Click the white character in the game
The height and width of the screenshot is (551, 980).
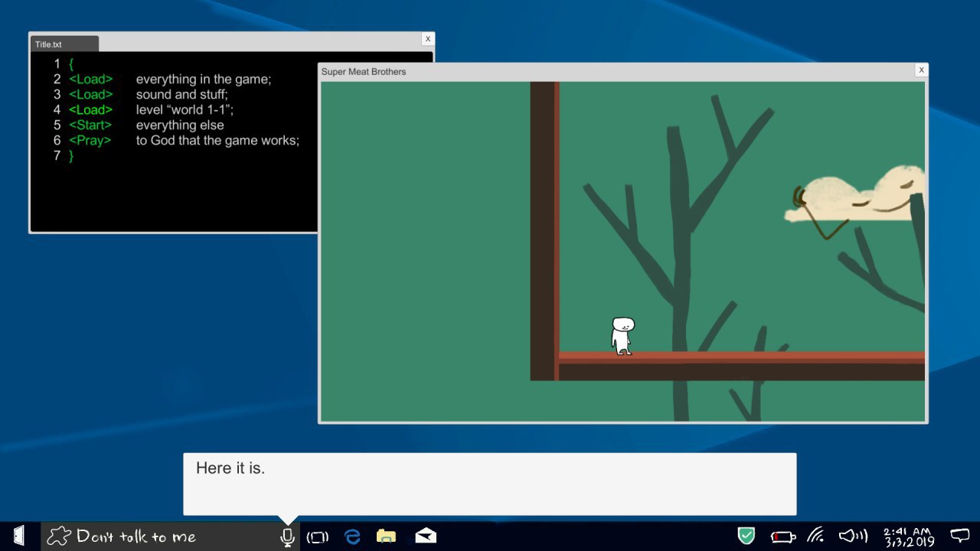tap(622, 336)
